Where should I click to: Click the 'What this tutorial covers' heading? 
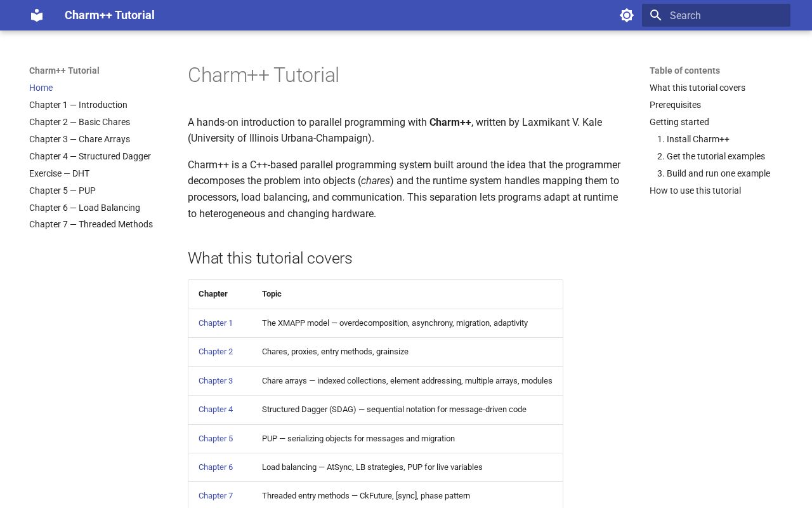pyautogui.click(x=270, y=258)
